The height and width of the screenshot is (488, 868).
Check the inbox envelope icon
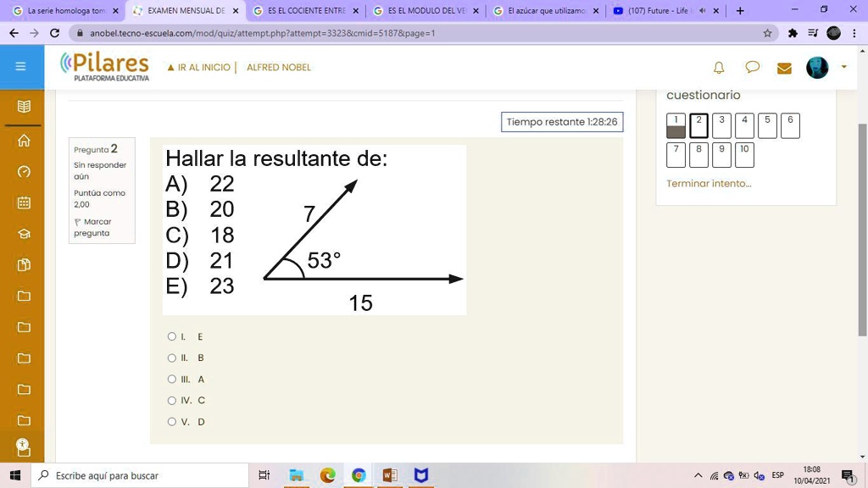pyautogui.click(x=784, y=68)
